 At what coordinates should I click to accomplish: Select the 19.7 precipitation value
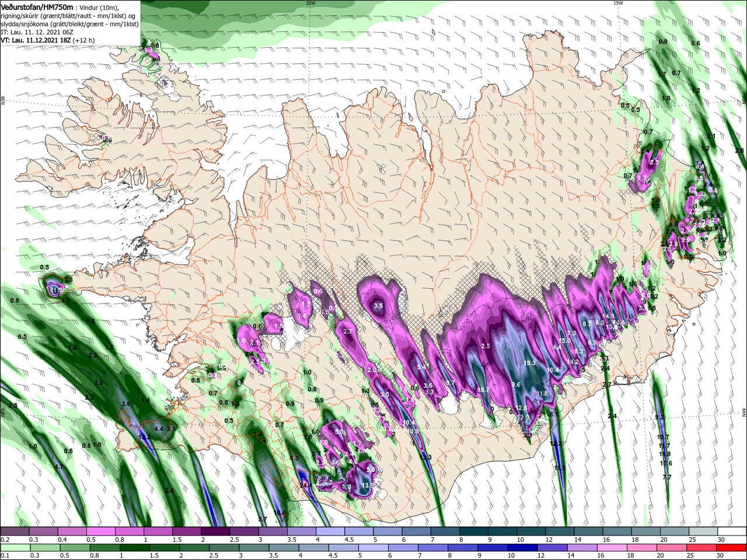[483, 390]
